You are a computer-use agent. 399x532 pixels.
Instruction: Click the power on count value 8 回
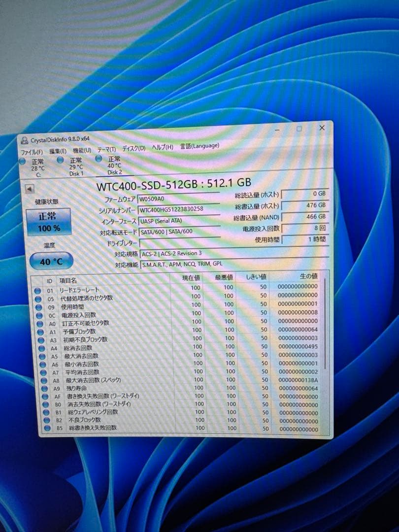(305, 228)
